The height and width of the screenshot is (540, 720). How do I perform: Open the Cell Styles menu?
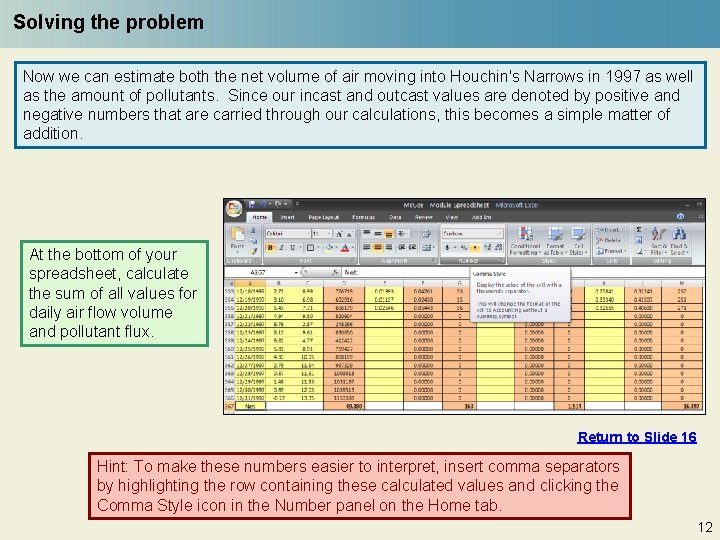click(579, 241)
